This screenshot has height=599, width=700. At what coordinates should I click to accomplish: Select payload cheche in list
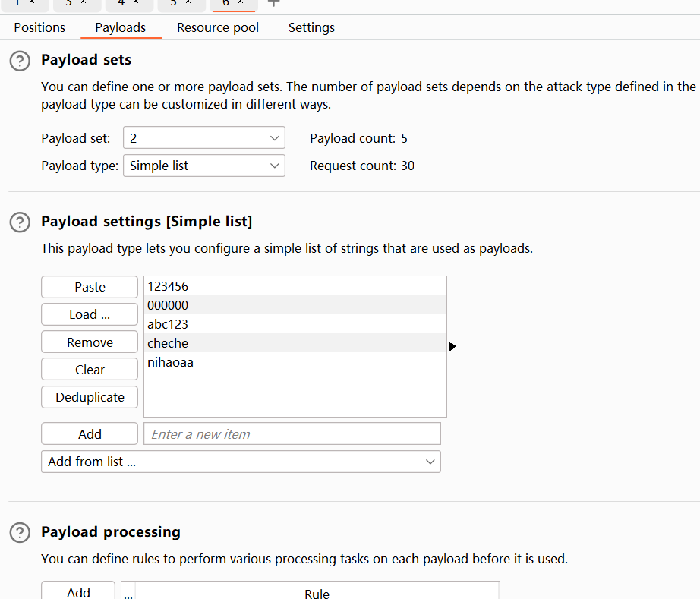click(295, 343)
